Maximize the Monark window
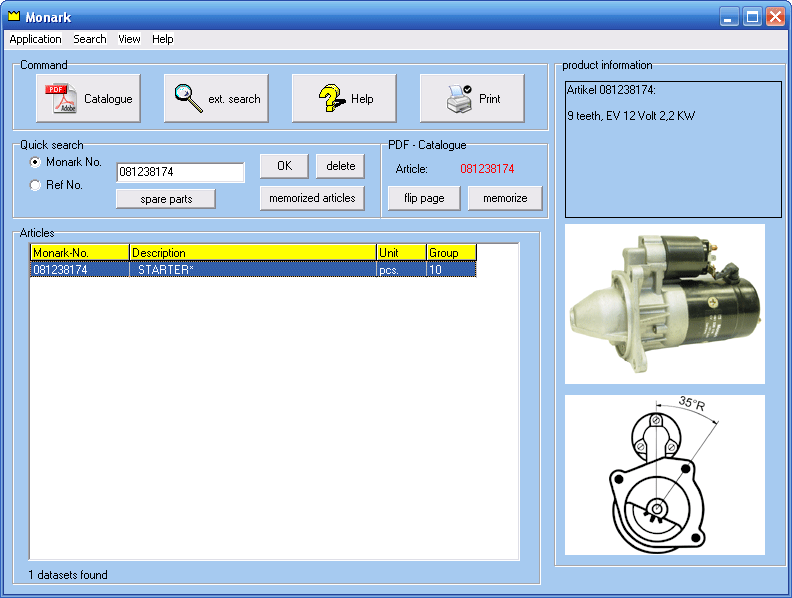Screen dimensions: 792x598 [x=752, y=17]
